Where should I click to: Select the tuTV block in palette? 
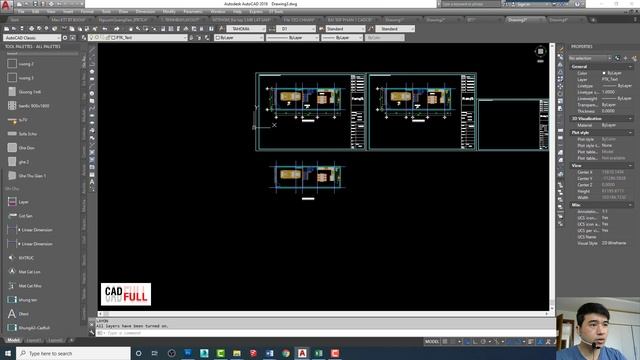(18, 120)
